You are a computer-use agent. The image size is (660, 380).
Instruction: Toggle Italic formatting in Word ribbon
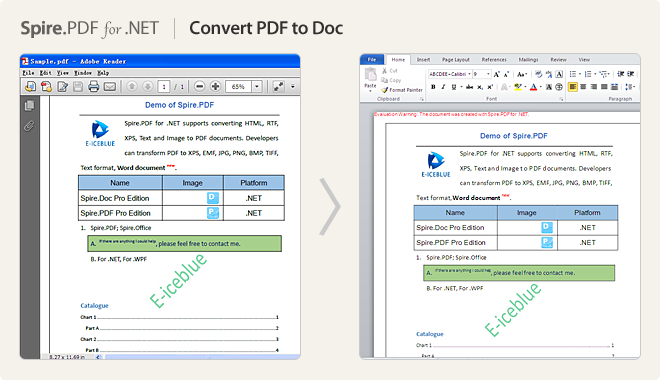(x=443, y=87)
